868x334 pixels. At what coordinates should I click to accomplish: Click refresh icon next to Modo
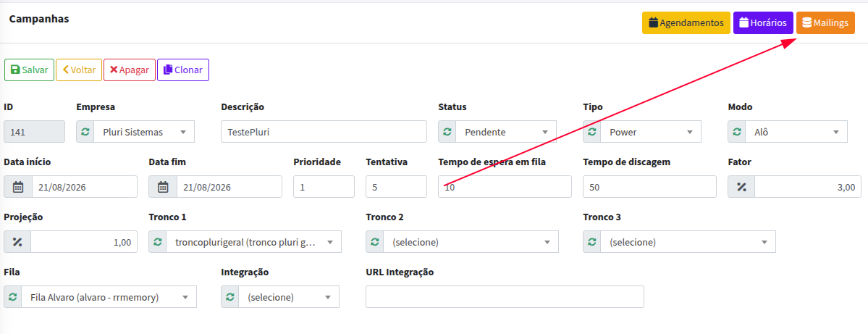pyautogui.click(x=737, y=132)
